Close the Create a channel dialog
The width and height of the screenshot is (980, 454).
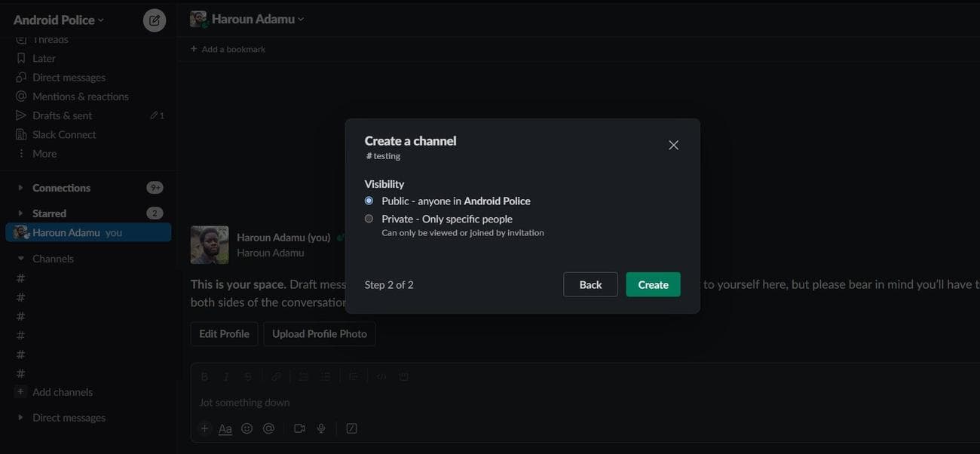(673, 145)
